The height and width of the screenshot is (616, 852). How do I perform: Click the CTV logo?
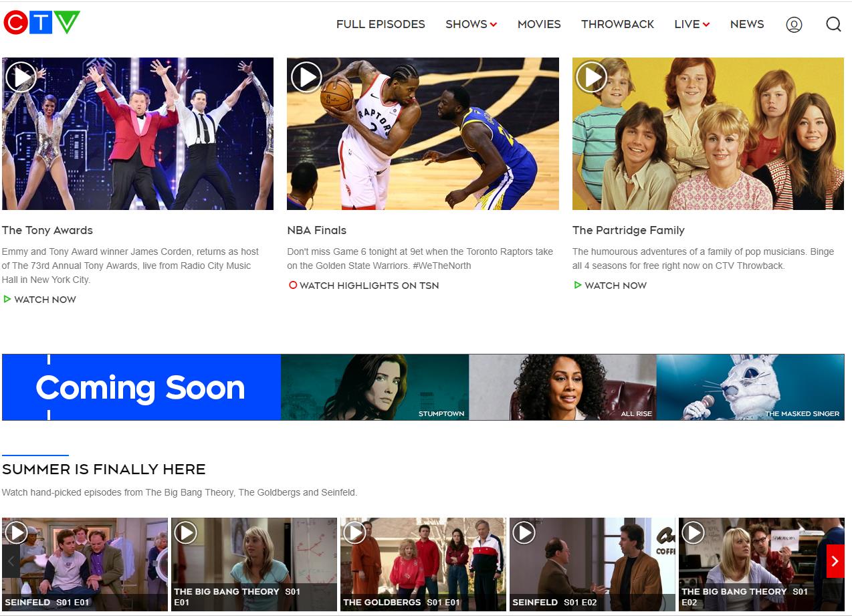point(41,23)
